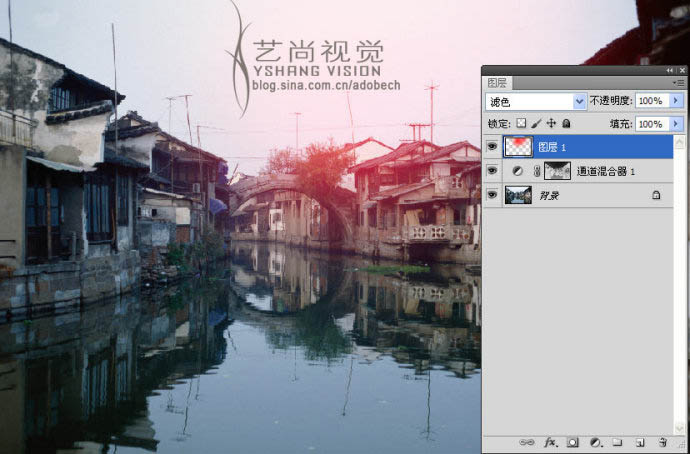Open the 填充 fill slider arrow
Screen dimensions: 690x454
pyautogui.click(x=676, y=124)
